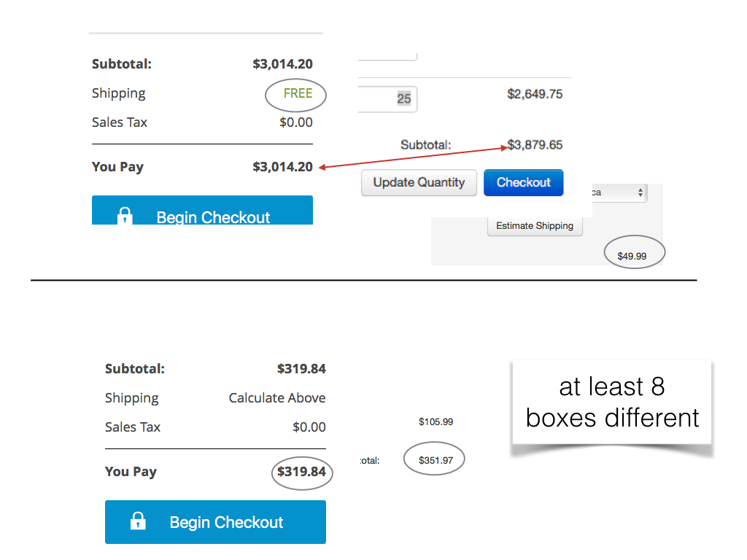
Task: Click the lock icon in upper Begin Checkout
Action: [125, 216]
